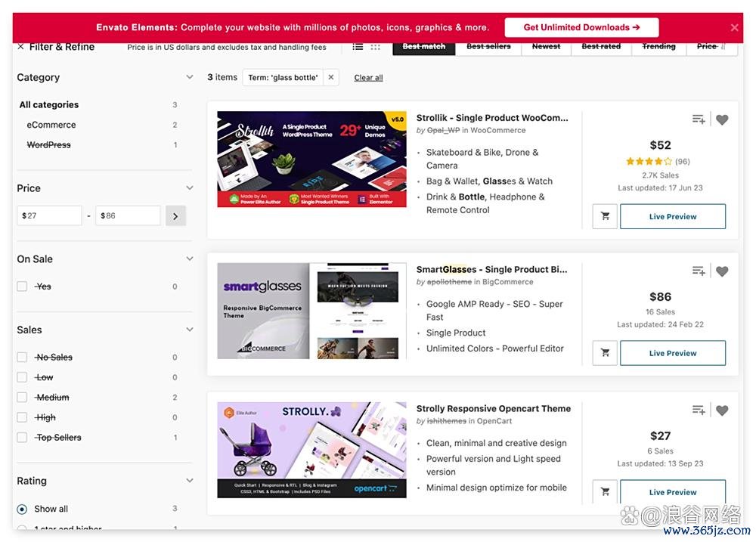
Task: Sort results by Price
Action: pos(711,47)
